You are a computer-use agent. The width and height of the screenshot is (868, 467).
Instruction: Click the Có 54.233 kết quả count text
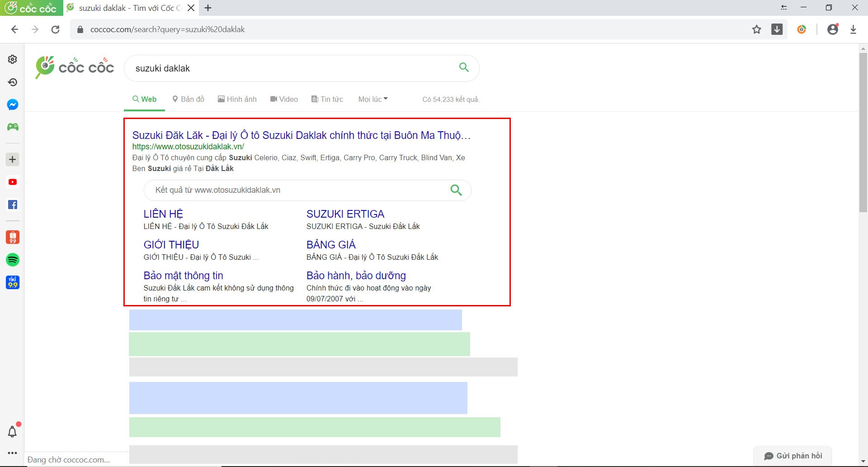451,99
